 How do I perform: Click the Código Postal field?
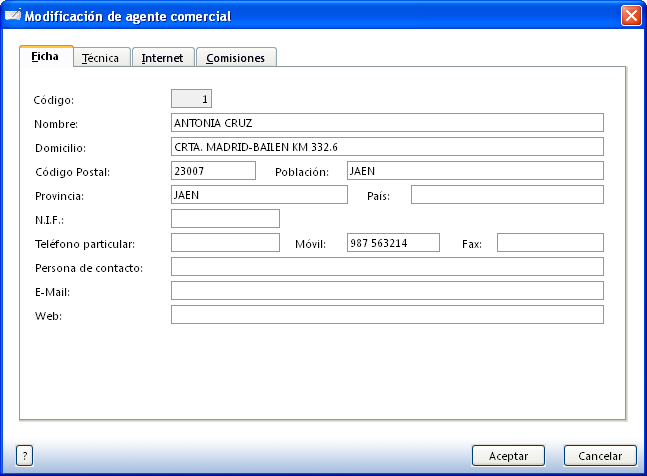(x=213, y=171)
